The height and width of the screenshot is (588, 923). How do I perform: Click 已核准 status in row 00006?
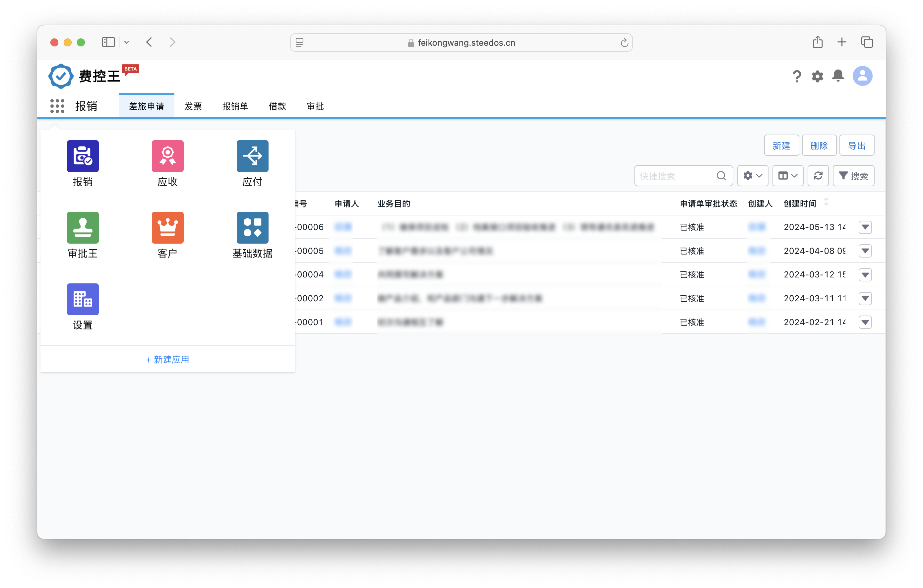(x=692, y=227)
